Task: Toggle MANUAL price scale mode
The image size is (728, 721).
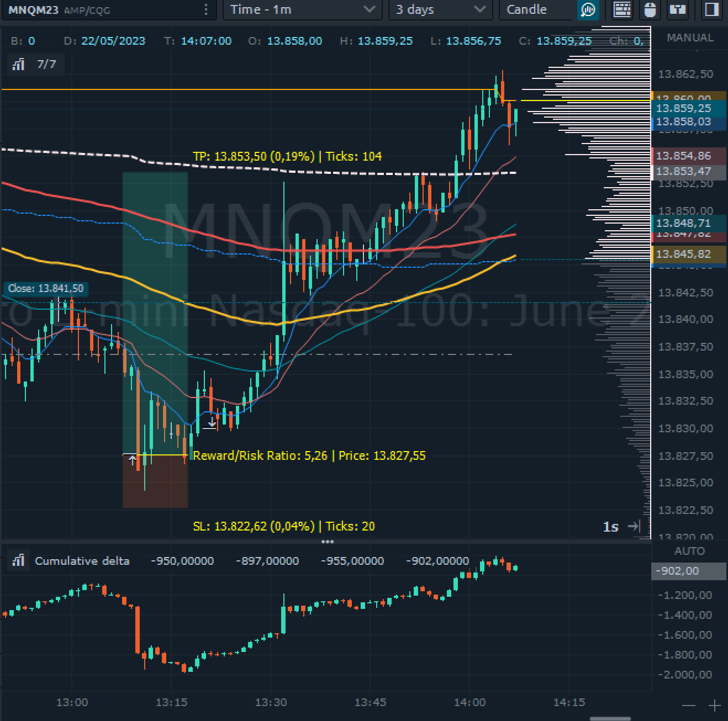Action: point(690,38)
